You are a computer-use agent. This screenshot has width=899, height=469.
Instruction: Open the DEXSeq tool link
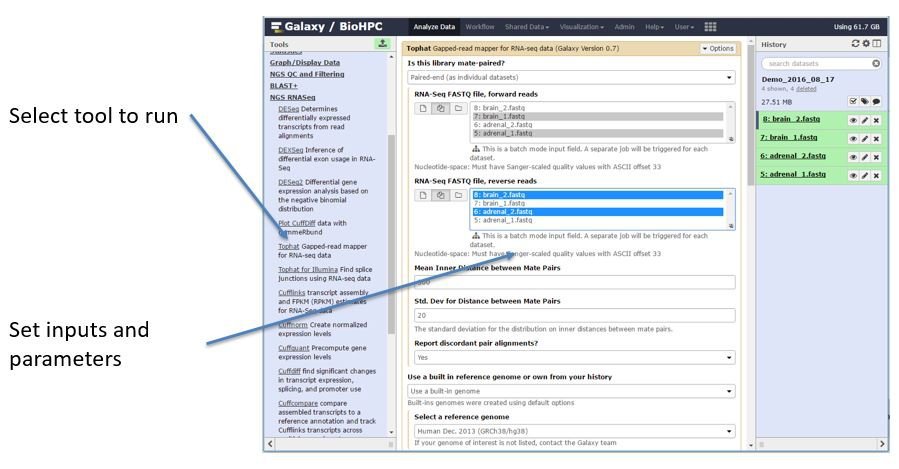click(291, 150)
